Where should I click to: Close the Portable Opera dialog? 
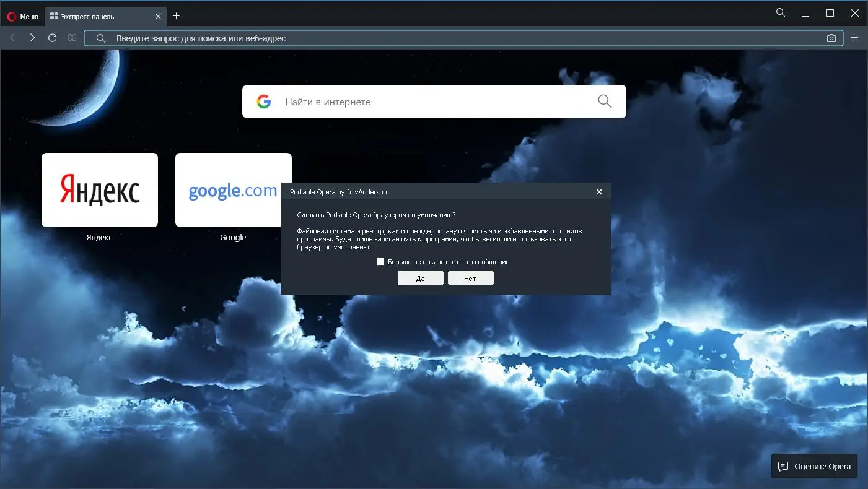(x=599, y=192)
